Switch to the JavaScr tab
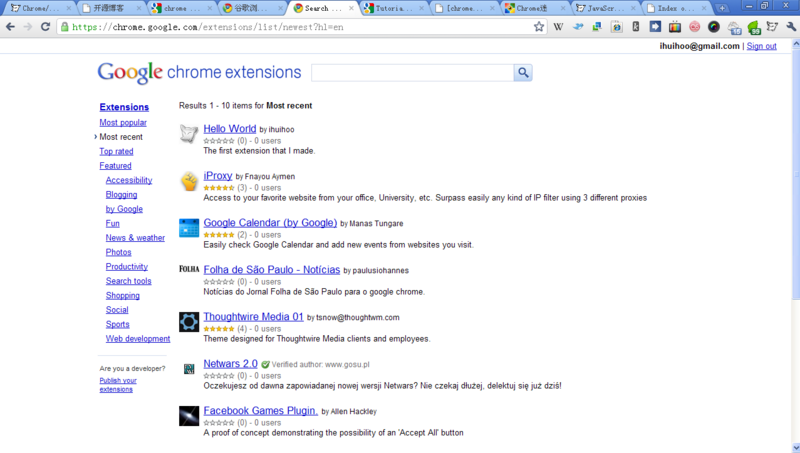This screenshot has width=800, height=453. 606,8
